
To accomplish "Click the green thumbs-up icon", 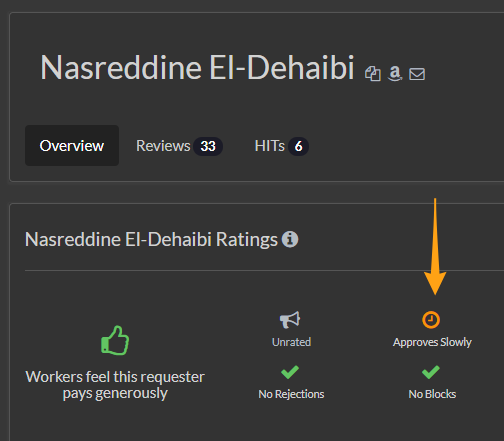I will (x=115, y=340).
